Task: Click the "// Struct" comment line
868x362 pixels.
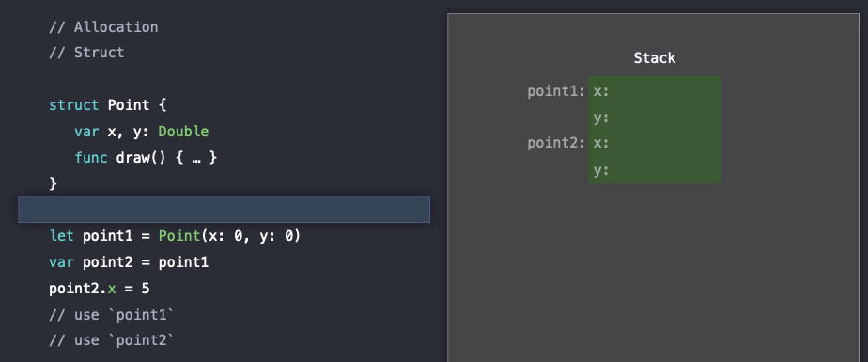Action: [86, 53]
